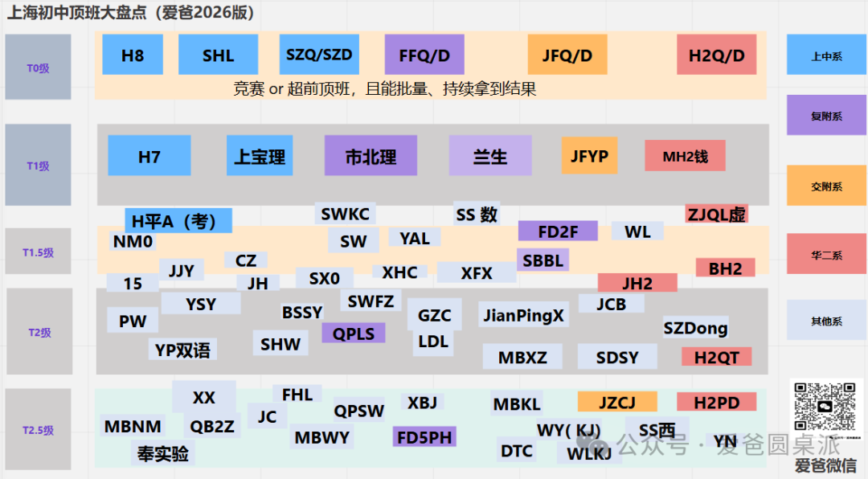The height and width of the screenshot is (479, 868).
Task: Click the 其他系 light legend swatch
Action: (826, 320)
